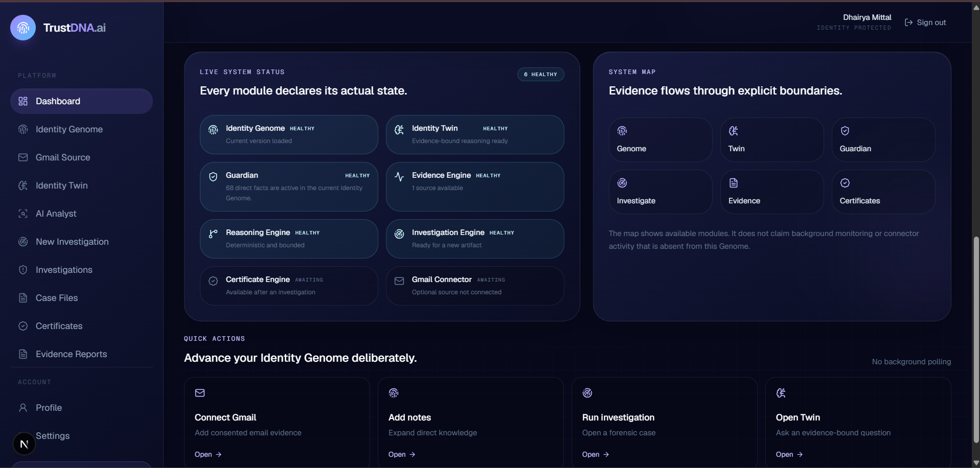
Task: Click the TrustDNA.ai fingerprint logo
Action: coord(23,28)
